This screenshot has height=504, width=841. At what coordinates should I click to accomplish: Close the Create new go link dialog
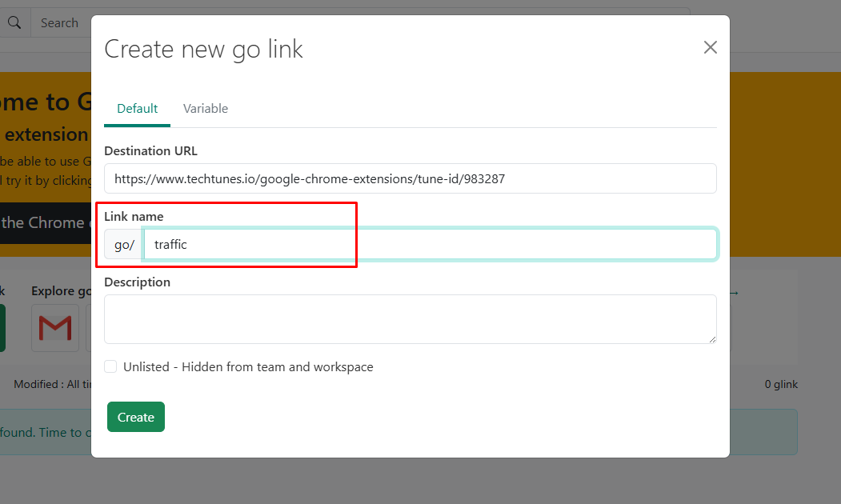pos(710,48)
